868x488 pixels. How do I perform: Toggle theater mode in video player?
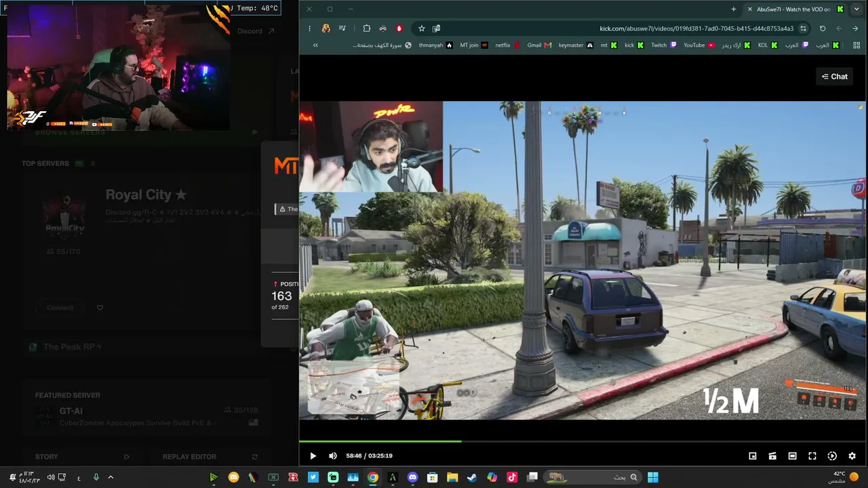pos(792,456)
